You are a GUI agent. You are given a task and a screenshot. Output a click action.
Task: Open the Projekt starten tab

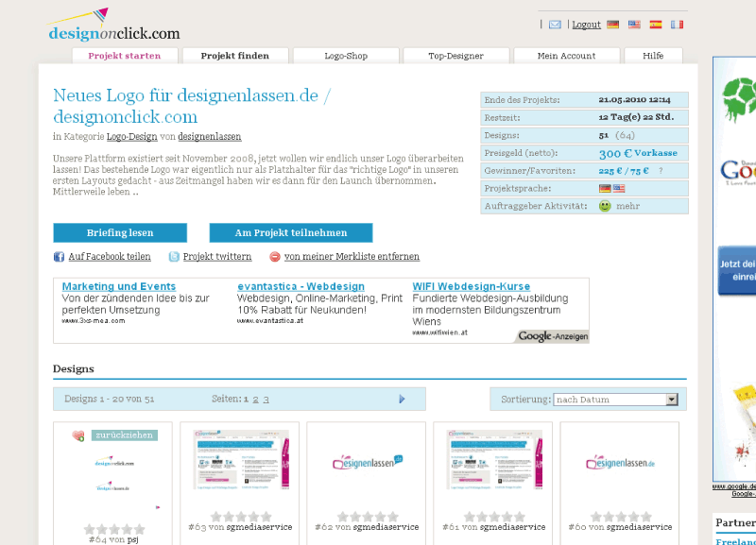point(125,56)
